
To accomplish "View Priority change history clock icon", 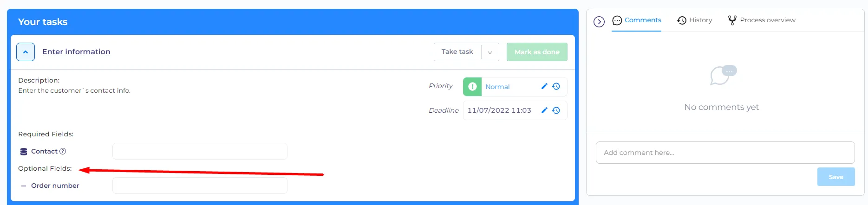I will pyautogui.click(x=556, y=86).
